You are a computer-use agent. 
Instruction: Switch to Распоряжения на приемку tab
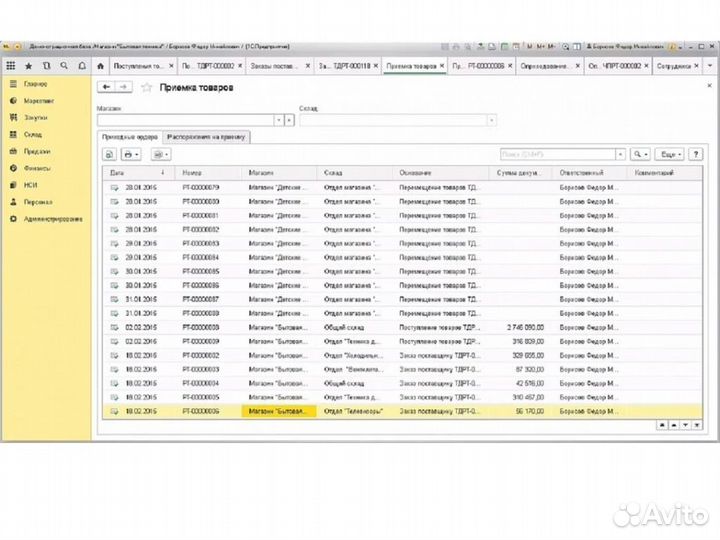[x=207, y=137]
